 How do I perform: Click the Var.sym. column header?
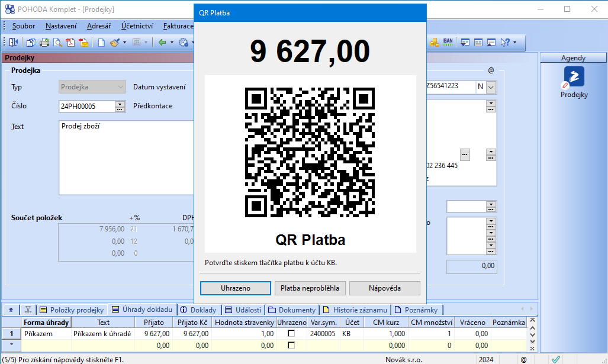tap(324, 322)
